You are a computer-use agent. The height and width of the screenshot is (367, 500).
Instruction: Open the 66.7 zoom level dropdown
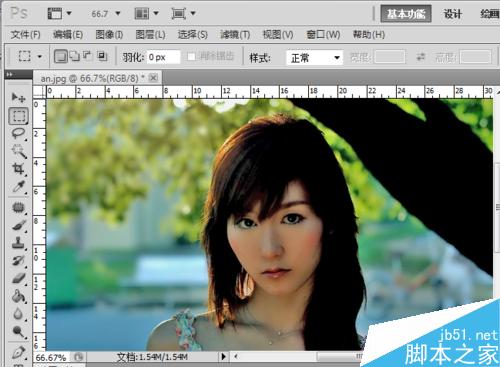(106, 14)
